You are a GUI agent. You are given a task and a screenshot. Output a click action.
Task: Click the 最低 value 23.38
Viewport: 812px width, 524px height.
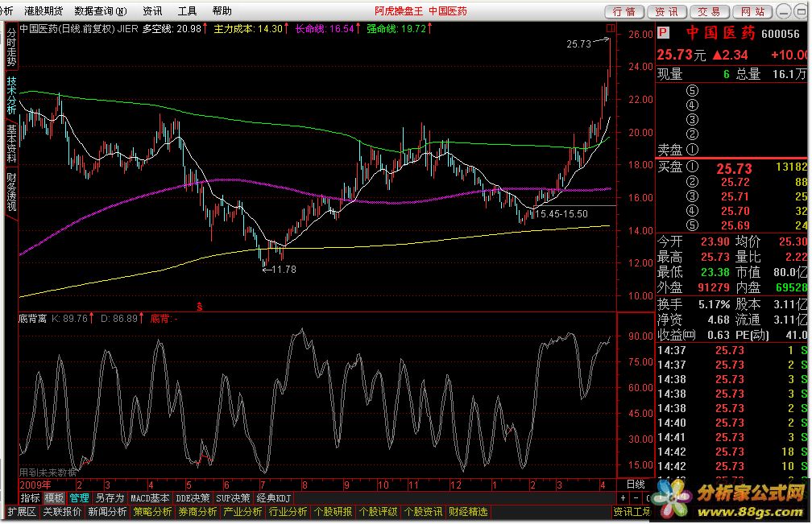point(715,272)
